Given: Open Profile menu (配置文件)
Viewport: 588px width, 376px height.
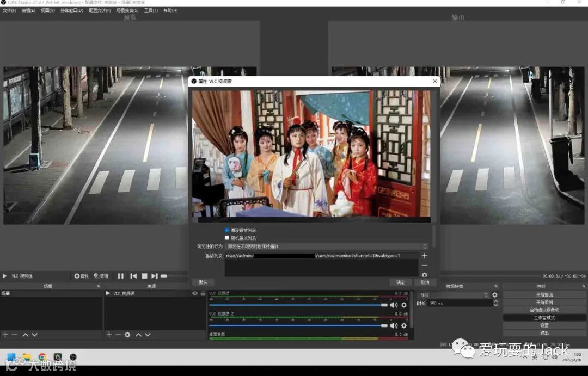Looking at the screenshot, I should pyautogui.click(x=100, y=10).
